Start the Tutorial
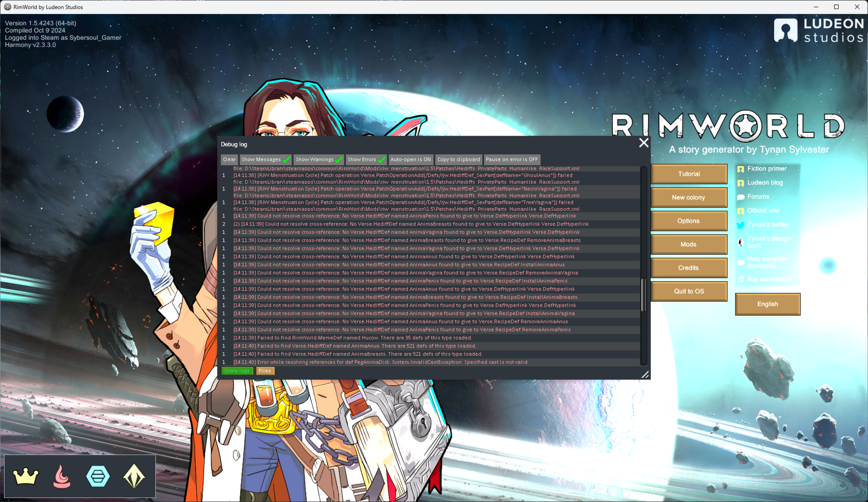 pos(688,174)
